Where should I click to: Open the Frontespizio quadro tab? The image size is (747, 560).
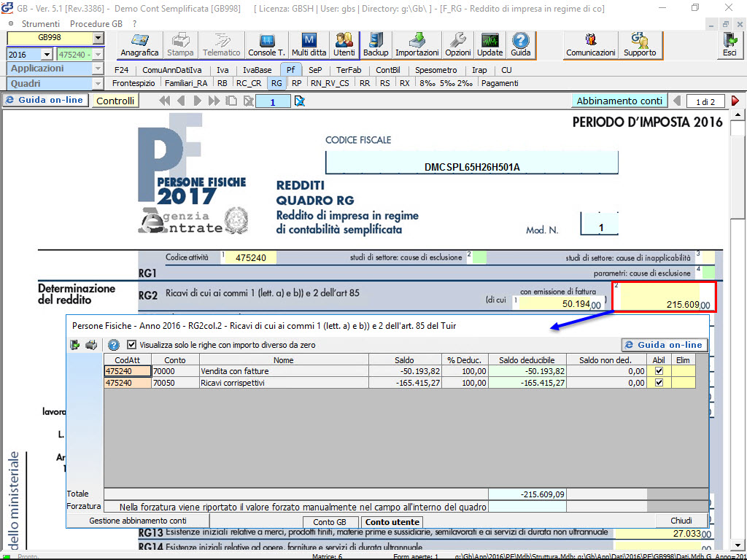pos(133,83)
